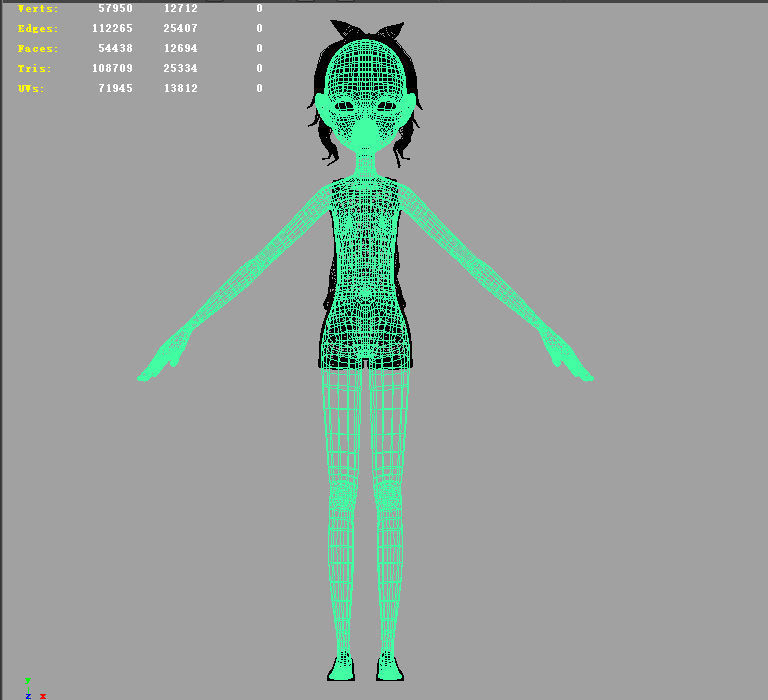Click the UVs total value 71945

[115, 88]
